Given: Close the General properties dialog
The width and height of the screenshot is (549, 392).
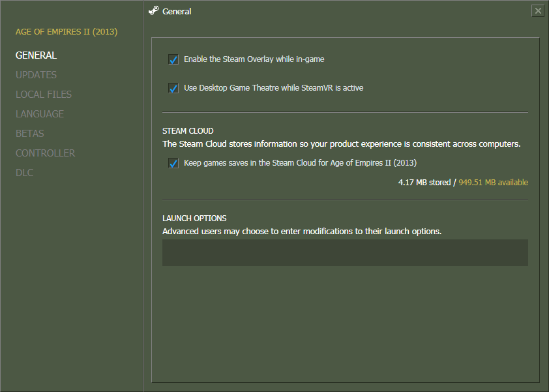Looking at the screenshot, I should pos(538,10).
